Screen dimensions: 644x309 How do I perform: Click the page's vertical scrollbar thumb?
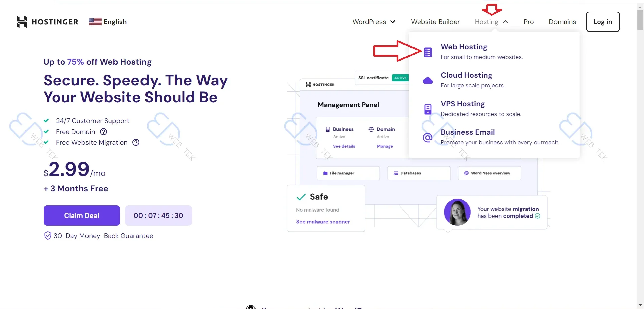tap(640, 21)
